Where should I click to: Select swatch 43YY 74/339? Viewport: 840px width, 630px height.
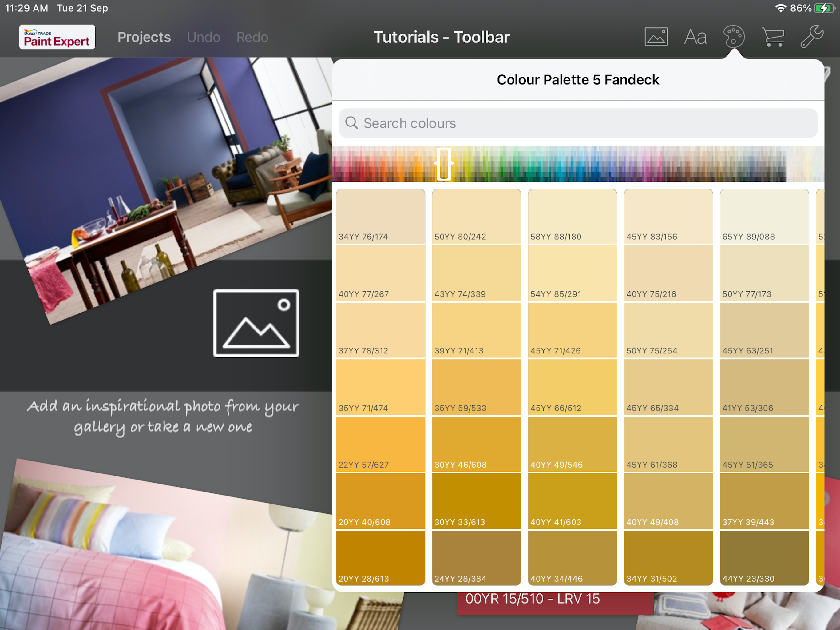(x=476, y=273)
